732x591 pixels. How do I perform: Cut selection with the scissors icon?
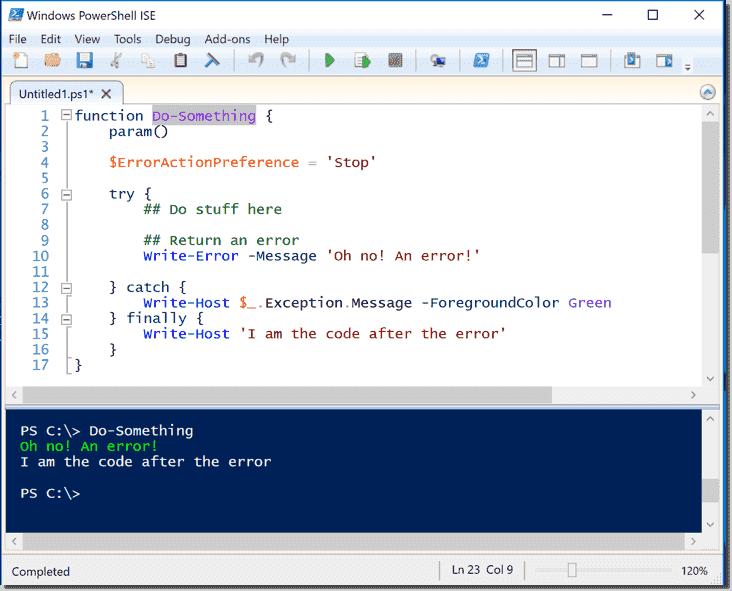(116, 60)
